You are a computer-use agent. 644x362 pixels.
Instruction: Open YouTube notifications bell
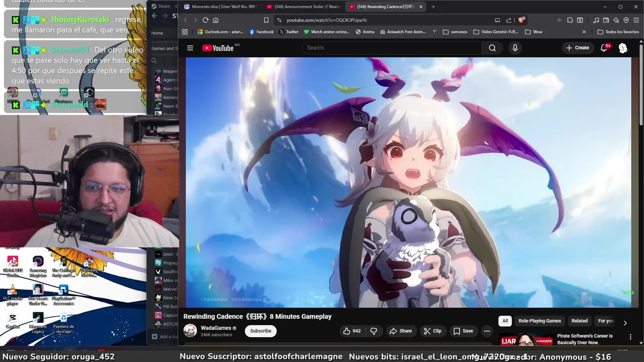coord(604,48)
